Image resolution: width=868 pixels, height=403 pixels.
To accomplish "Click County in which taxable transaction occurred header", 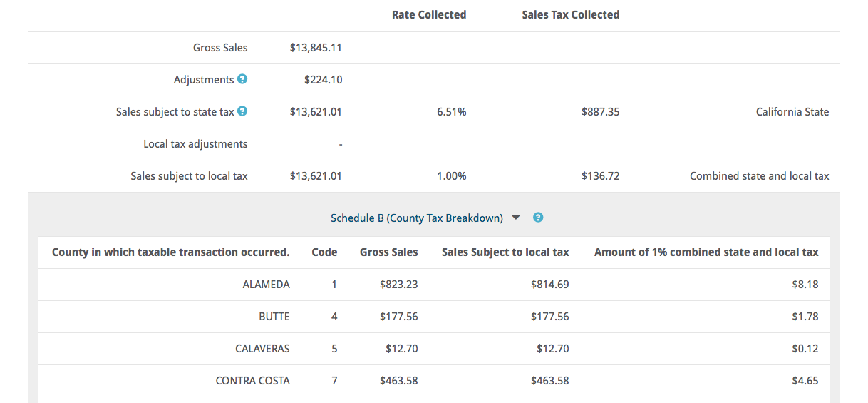I will point(171,252).
